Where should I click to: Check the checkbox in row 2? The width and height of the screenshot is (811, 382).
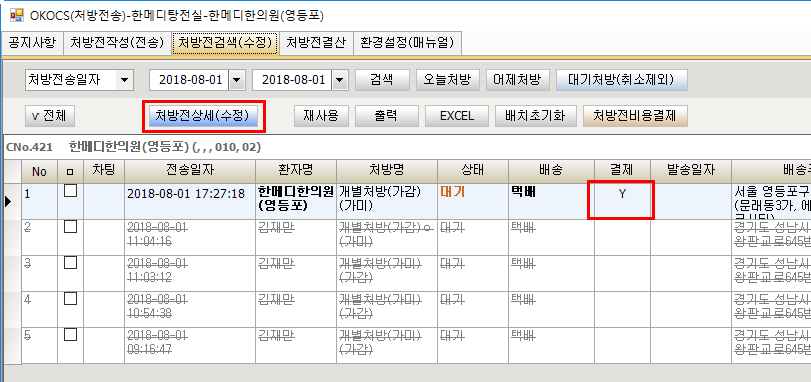point(70,227)
